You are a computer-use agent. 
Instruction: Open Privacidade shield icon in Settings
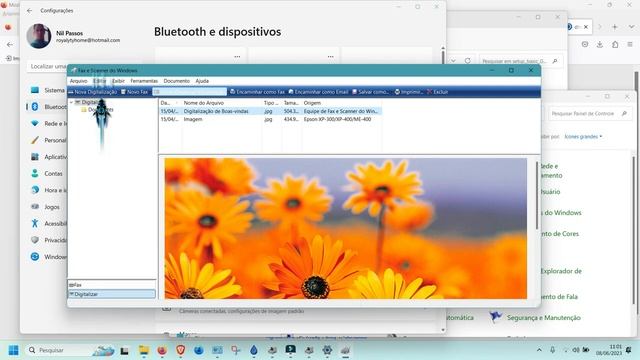(x=35, y=240)
